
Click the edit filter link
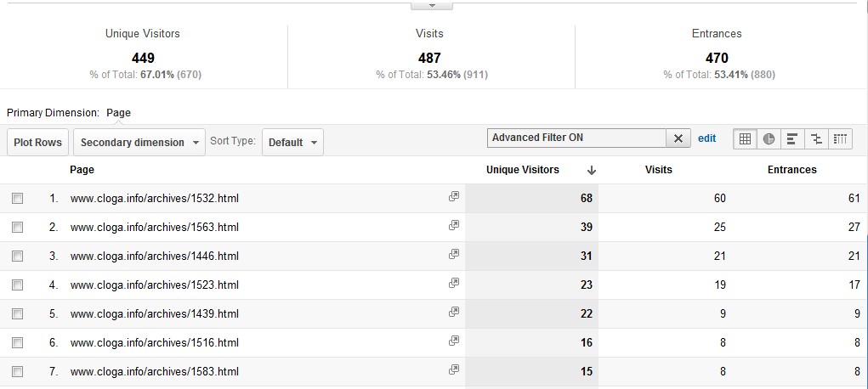(x=707, y=138)
